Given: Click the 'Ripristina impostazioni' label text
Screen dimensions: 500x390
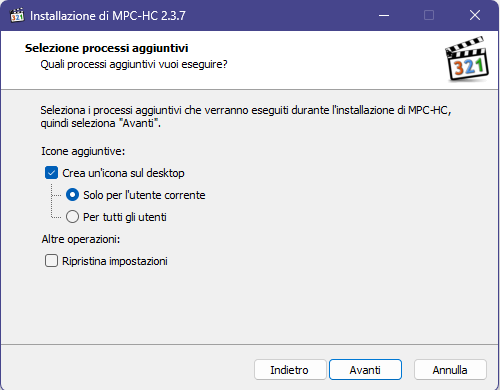Looking at the screenshot, I should (115, 261).
